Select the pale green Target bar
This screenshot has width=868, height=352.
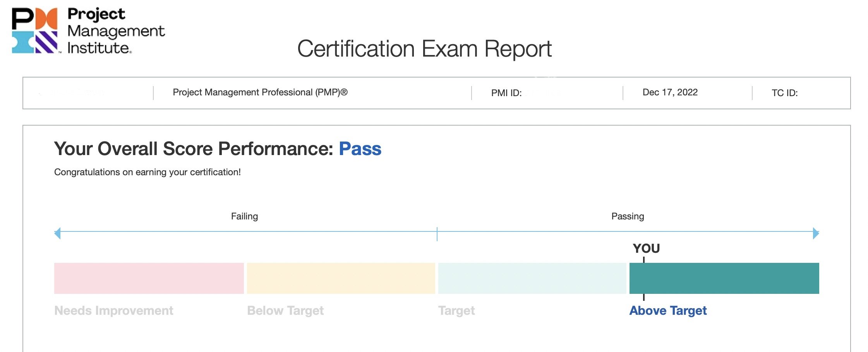coord(532,278)
